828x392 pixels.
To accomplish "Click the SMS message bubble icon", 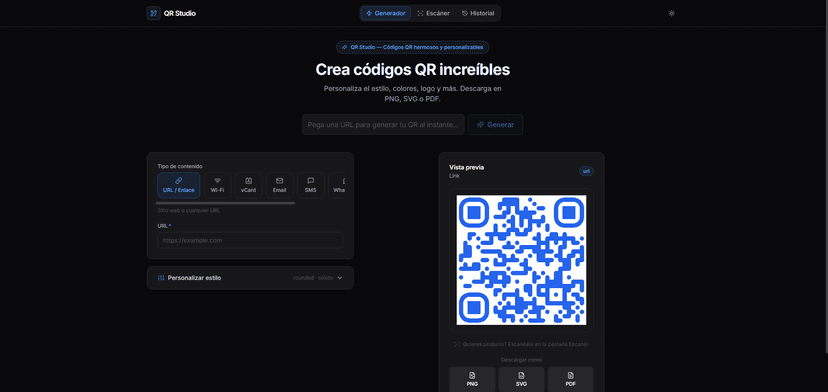I will point(310,181).
